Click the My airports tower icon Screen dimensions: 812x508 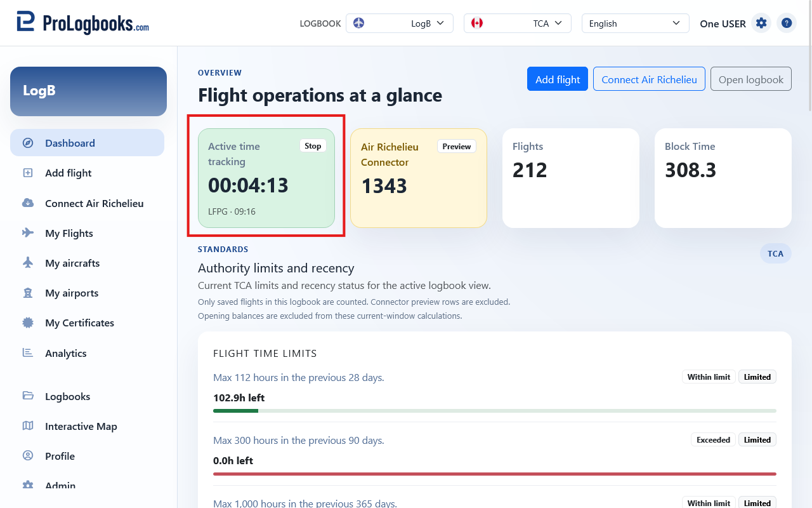28,293
